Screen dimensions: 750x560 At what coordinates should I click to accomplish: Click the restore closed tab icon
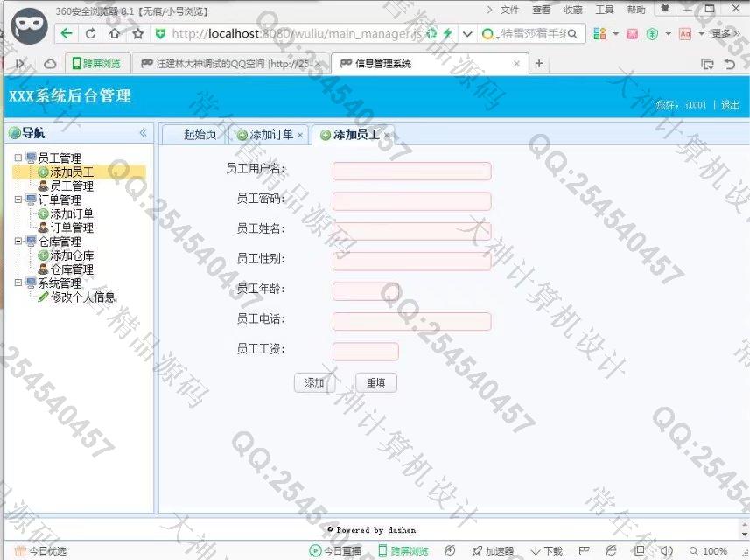pyautogui.click(x=729, y=64)
